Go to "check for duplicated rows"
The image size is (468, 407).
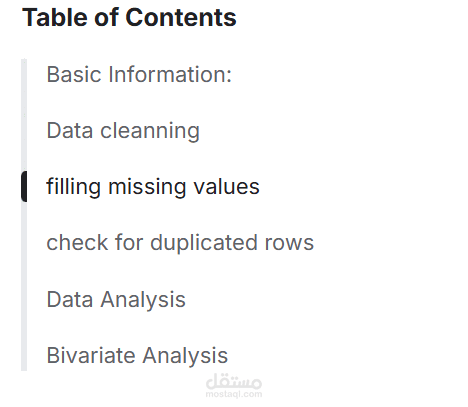click(x=180, y=242)
